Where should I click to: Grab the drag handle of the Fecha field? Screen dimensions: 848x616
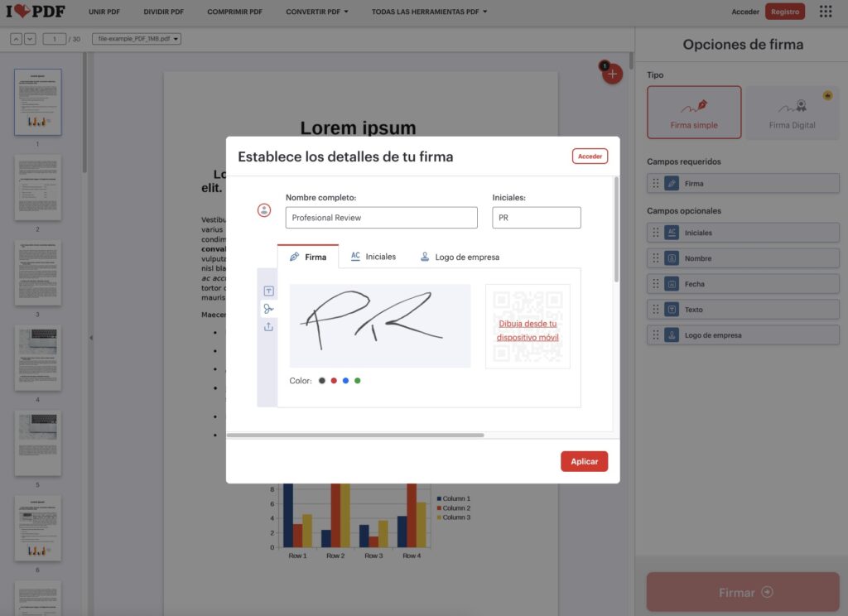coord(656,284)
